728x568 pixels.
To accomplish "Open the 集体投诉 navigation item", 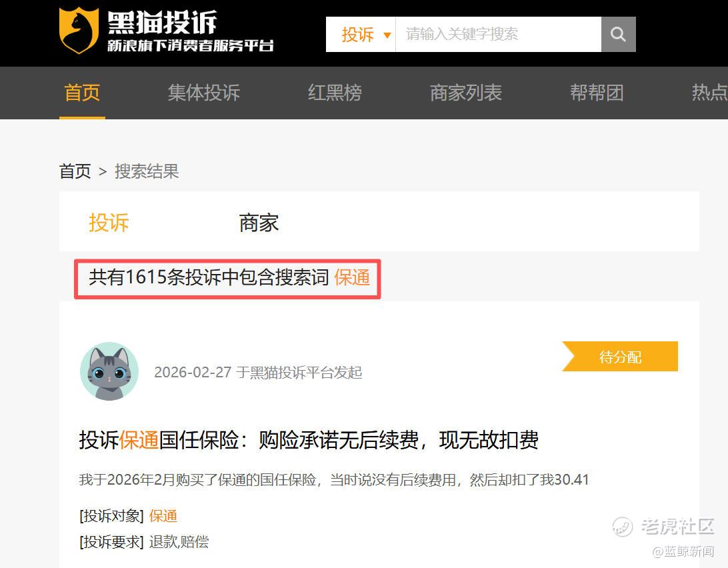I will (x=204, y=93).
